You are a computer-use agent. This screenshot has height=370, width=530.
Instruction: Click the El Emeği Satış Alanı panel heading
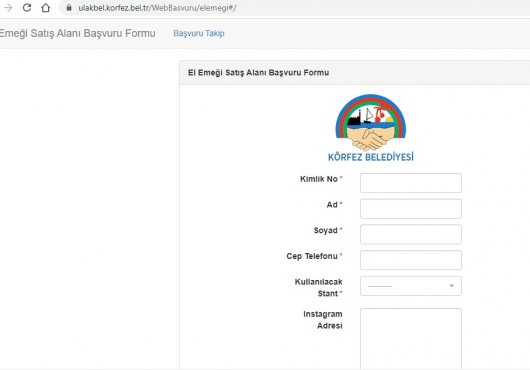[259, 73]
